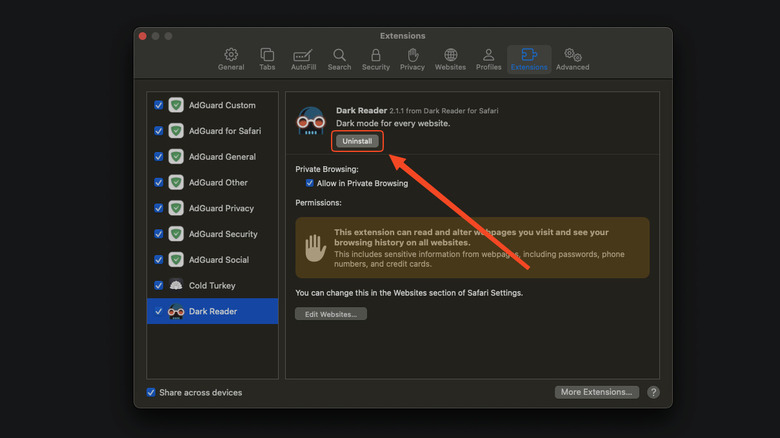Open the Privacy settings pane
The height and width of the screenshot is (438, 780).
[412, 59]
